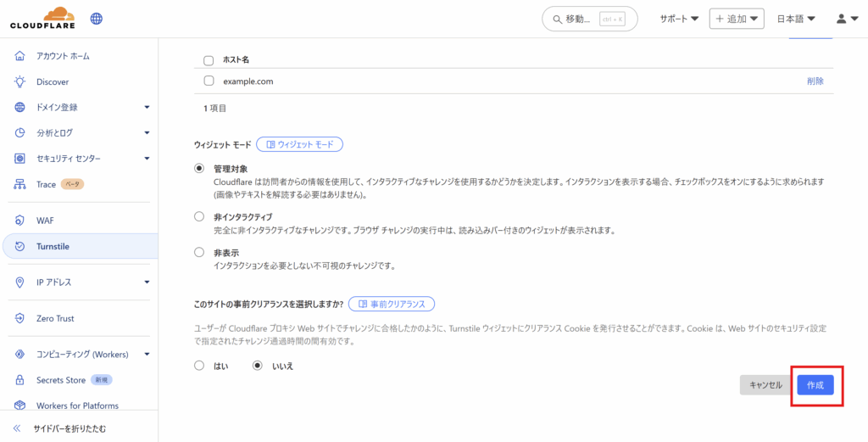
Task: Click the Zero Trust icon
Action: click(20, 318)
